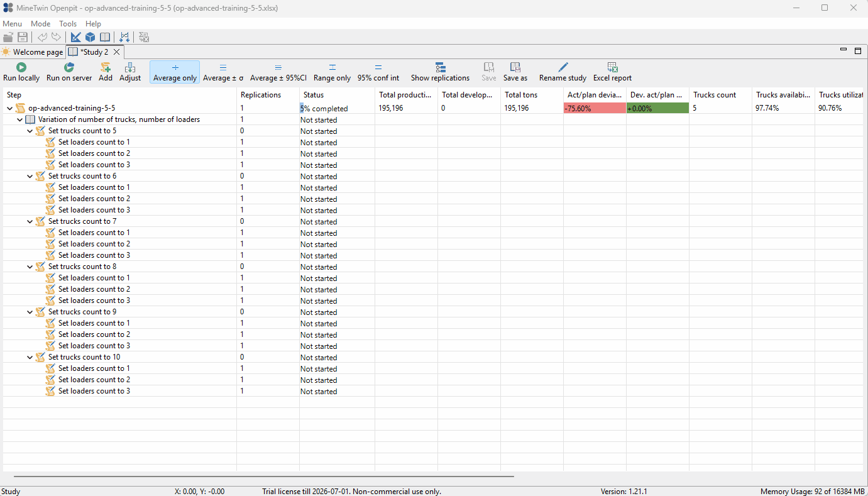The image size is (868, 496).
Task: Click the icon beside 'Set trucks count to 5'
Action: click(40, 131)
